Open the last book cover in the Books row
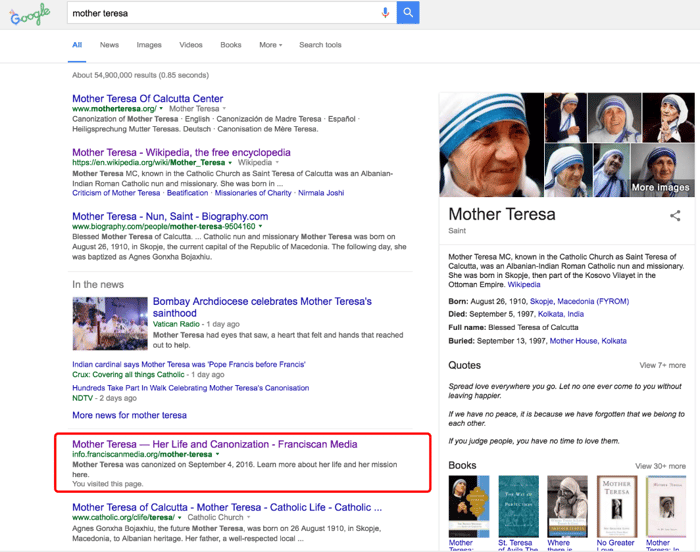 [x=666, y=506]
